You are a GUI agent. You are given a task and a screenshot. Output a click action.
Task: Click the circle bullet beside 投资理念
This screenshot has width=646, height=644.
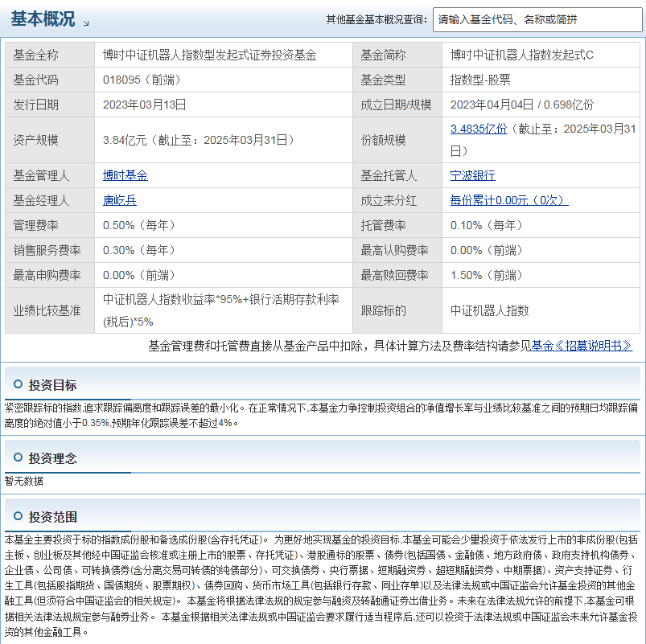(x=18, y=457)
